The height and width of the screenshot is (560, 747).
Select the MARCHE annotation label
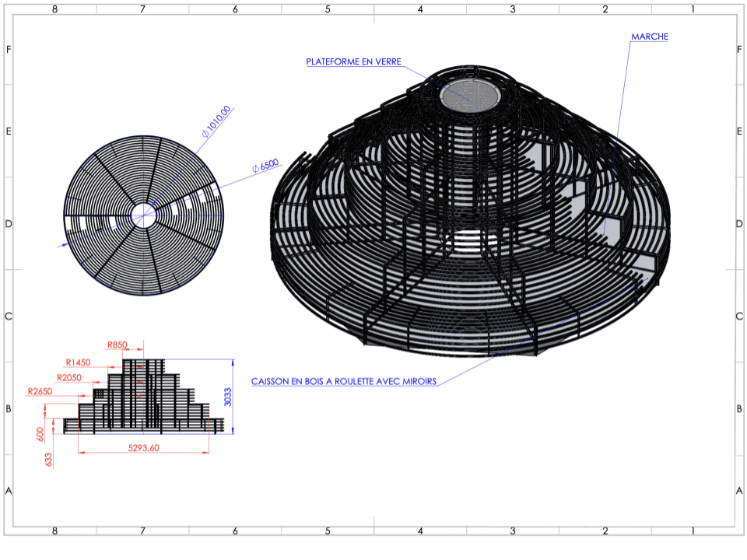[650, 36]
